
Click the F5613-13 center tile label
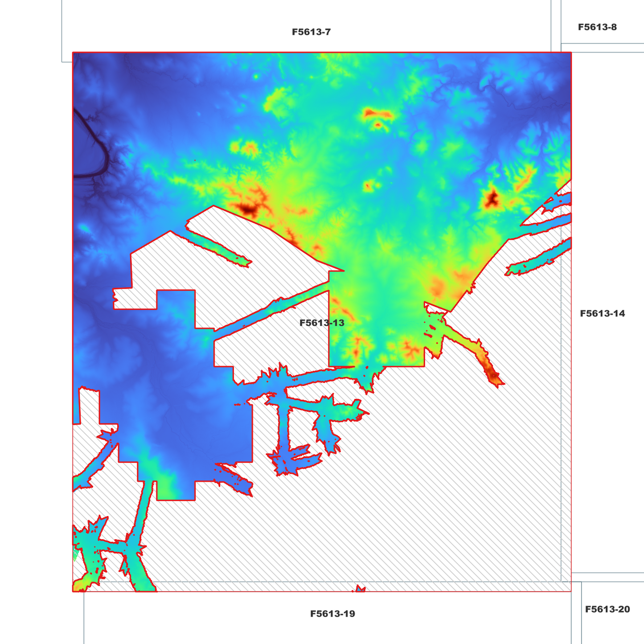tap(322, 323)
